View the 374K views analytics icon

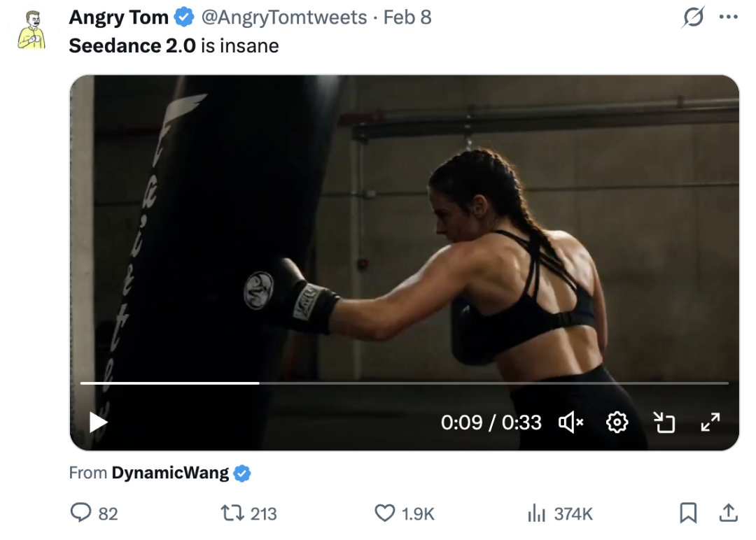point(536,513)
